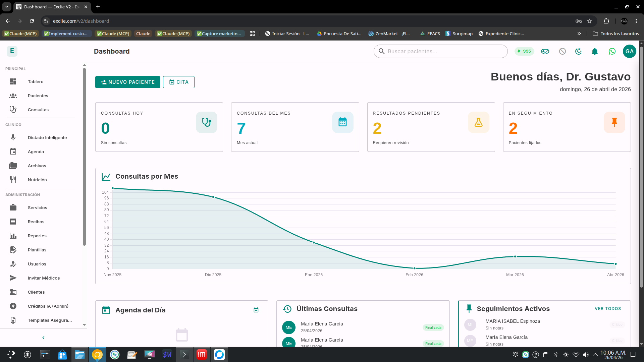644x362 pixels.
Task: Click the Nutrición utensils icon
Action: click(x=13, y=179)
